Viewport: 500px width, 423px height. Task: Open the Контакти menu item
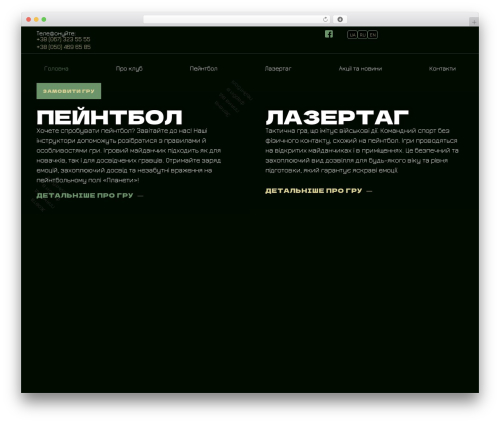[442, 69]
